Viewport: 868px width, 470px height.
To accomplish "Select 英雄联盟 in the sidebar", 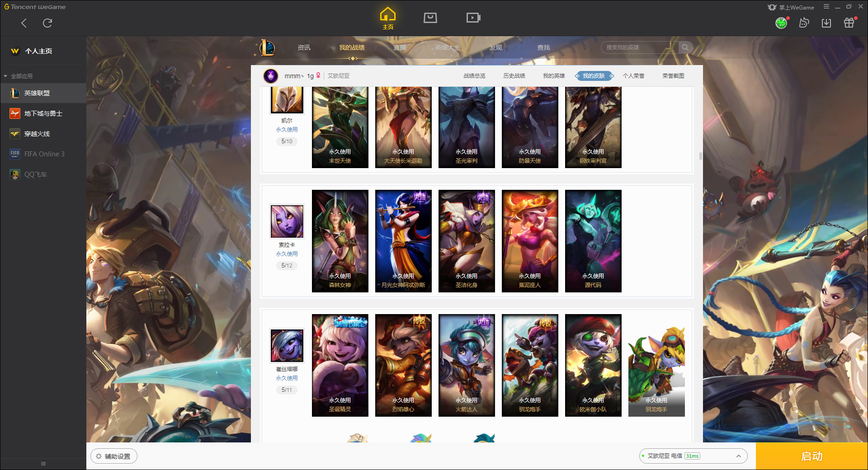I will (43, 93).
